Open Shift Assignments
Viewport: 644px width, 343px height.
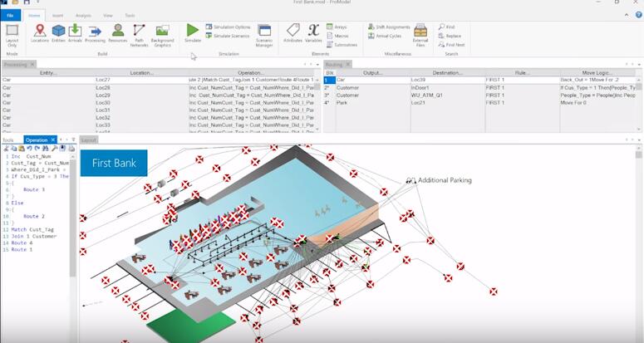click(x=389, y=27)
